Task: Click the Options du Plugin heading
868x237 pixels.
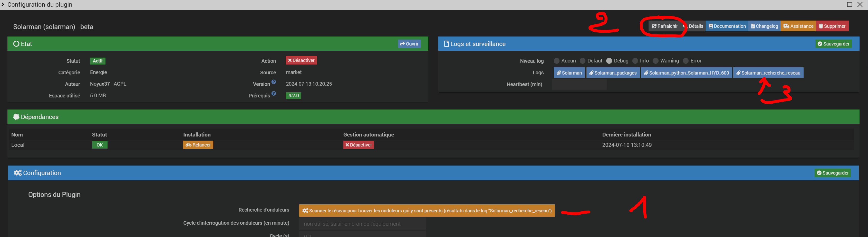Action: pyautogui.click(x=54, y=195)
